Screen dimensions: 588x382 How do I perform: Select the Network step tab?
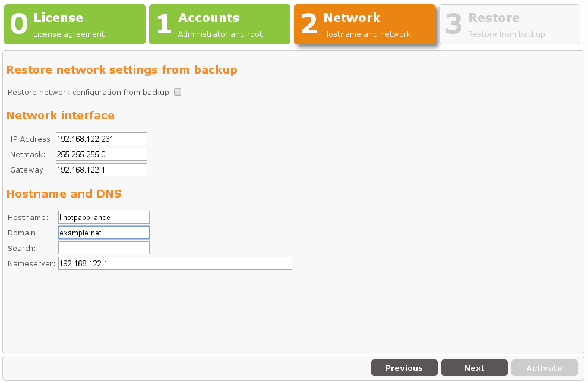coord(365,25)
